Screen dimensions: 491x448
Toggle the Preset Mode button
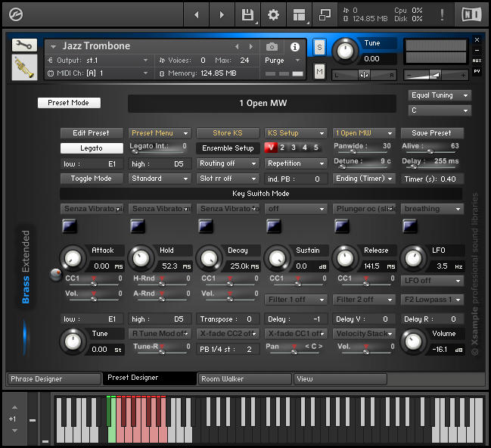pos(69,103)
